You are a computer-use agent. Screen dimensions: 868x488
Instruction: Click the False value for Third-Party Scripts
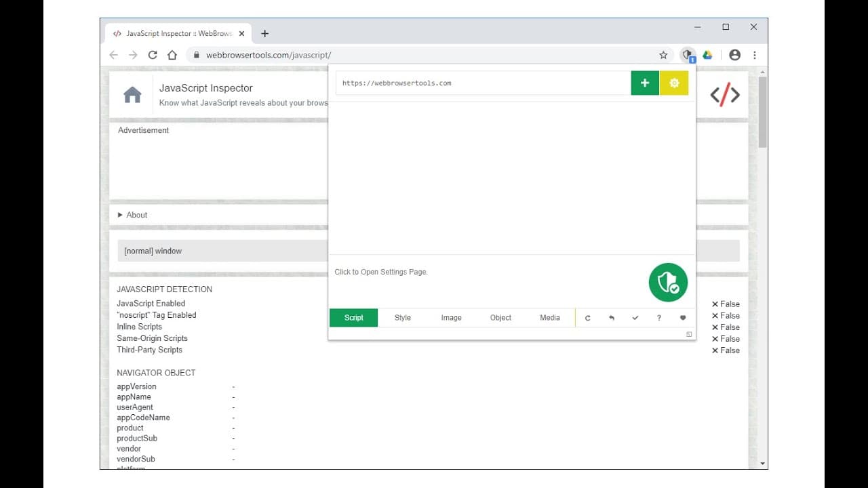coord(726,350)
